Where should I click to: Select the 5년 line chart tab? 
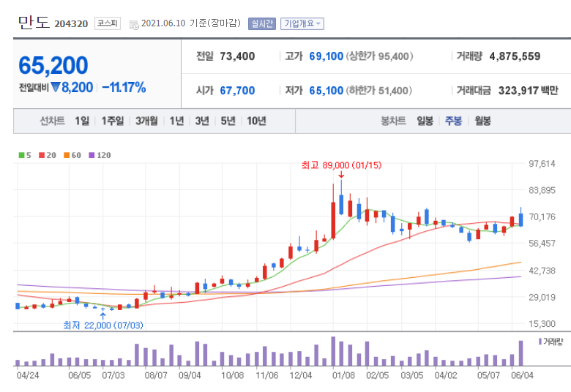[x=228, y=121]
